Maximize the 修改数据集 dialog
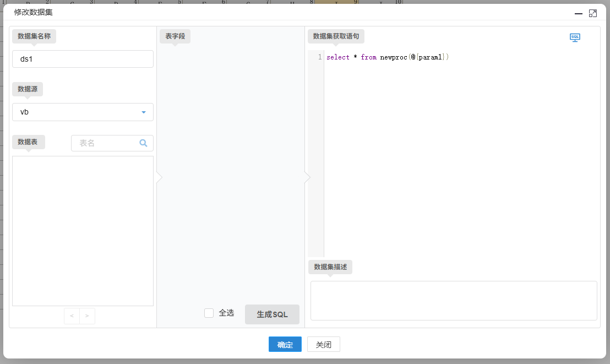The height and width of the screenshot is (364, 610). 593,13
